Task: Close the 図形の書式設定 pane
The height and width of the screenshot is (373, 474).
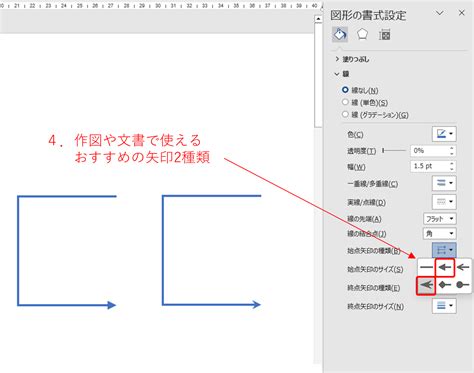Action: coord(461,13)
